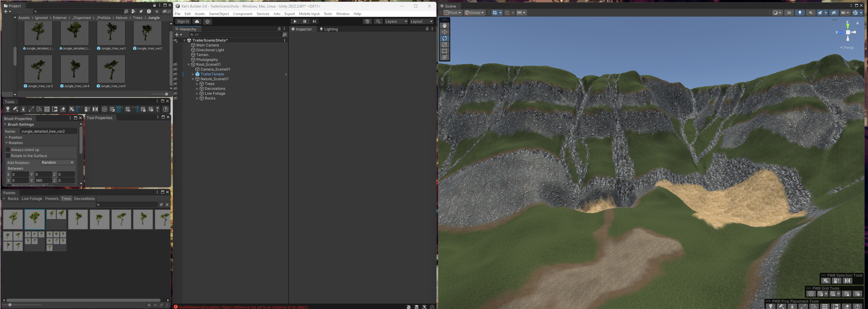The image size is (868, 309).
Task: Click the Sign in button
Action: pyautogui.click(x=183, y=21)
